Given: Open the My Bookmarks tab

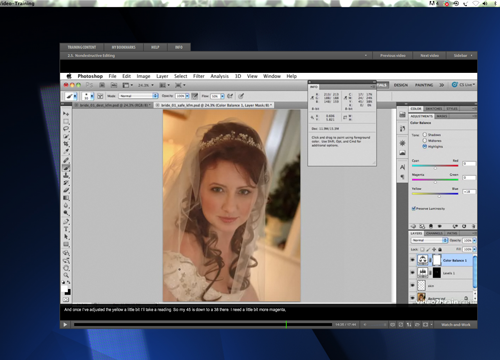Looking at the screenshot, I should click(x=123, y=47).
